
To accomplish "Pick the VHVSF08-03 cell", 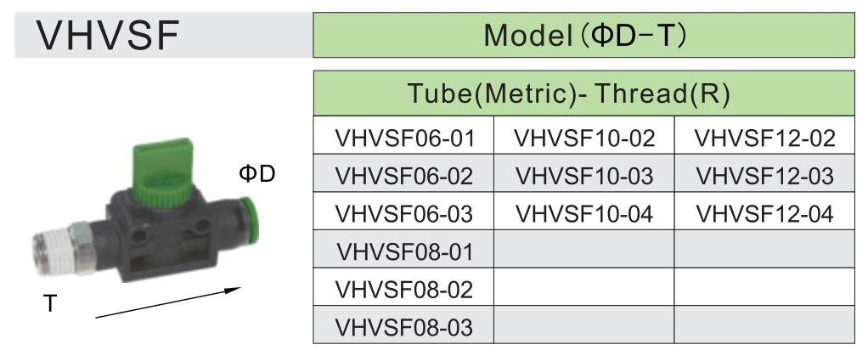I will (x=403, y=326).
